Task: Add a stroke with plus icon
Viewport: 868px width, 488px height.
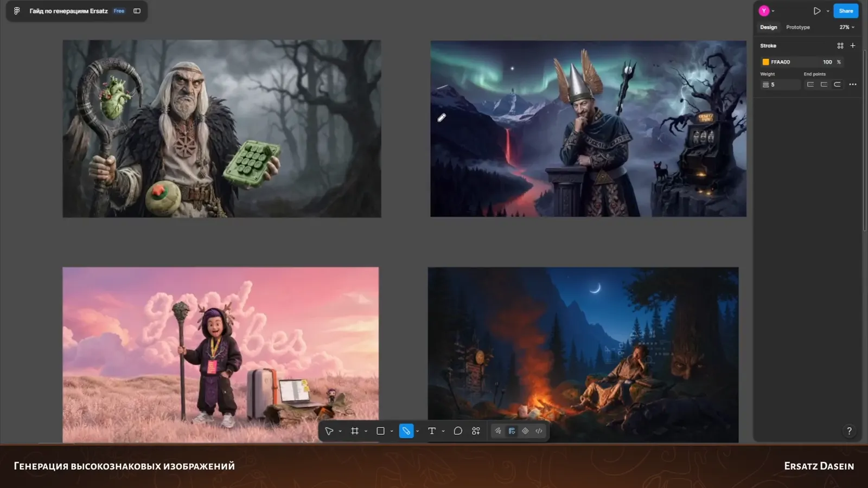Action: point(853,46)
